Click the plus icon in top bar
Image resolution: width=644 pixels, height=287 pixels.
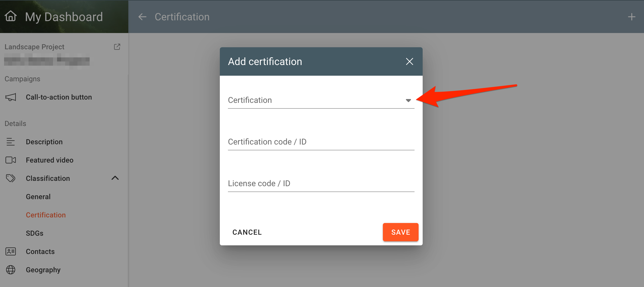click(x=632, y=17)
